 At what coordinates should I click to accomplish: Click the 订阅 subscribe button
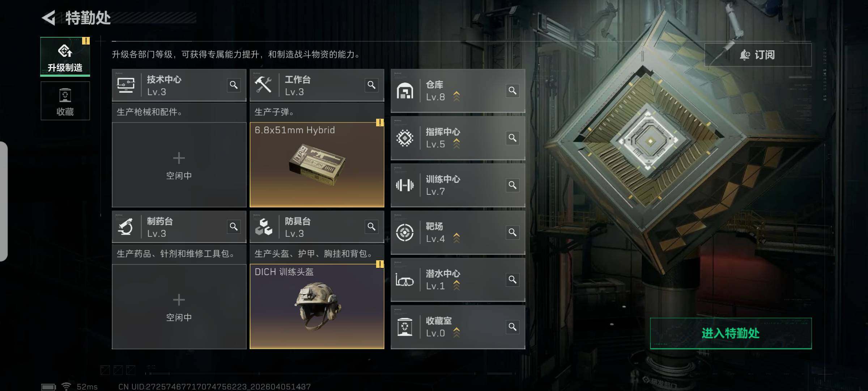point(758,55)
